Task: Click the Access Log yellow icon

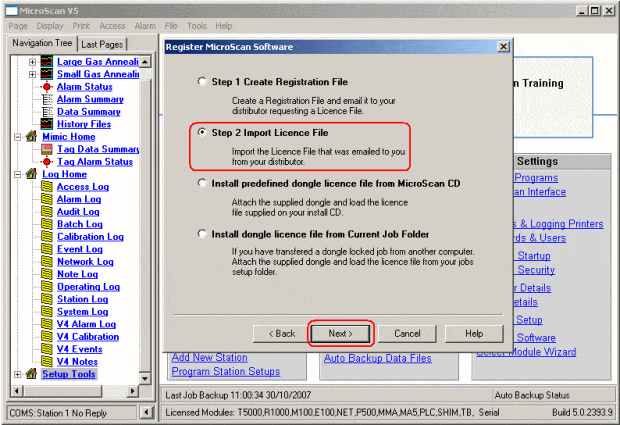Action: tap(47, 187)
